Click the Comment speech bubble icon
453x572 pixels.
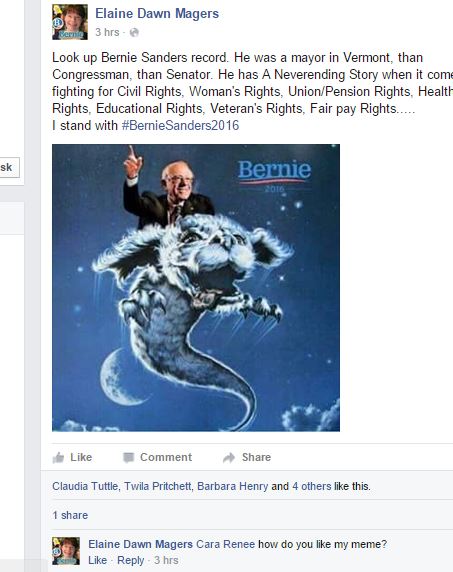[x=128, y=457]
